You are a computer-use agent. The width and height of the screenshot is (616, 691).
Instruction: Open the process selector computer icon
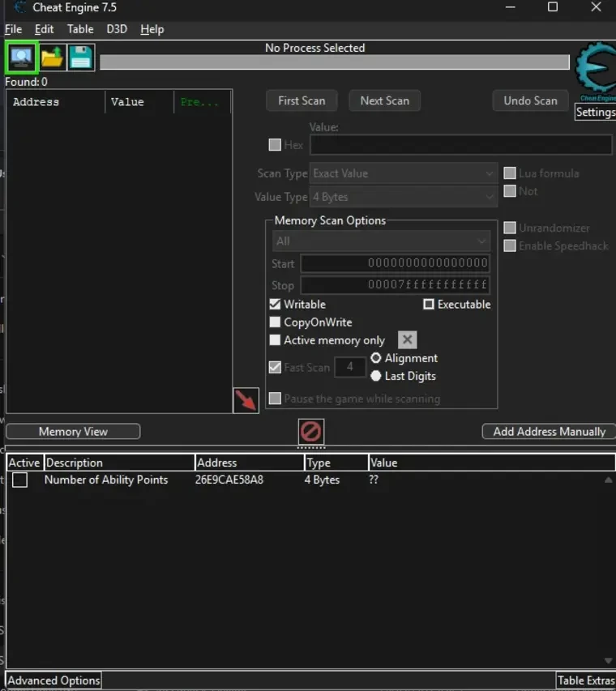click(21, 58)
